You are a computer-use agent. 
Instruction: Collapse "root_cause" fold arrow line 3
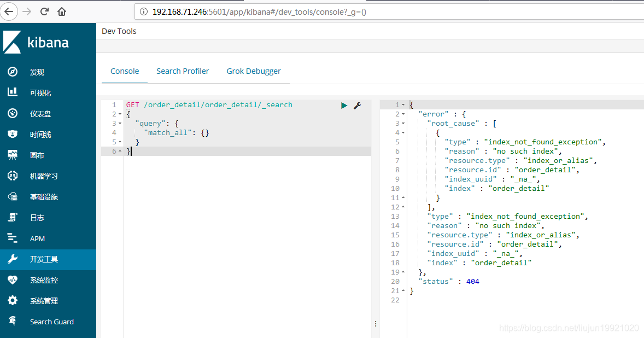403,123
